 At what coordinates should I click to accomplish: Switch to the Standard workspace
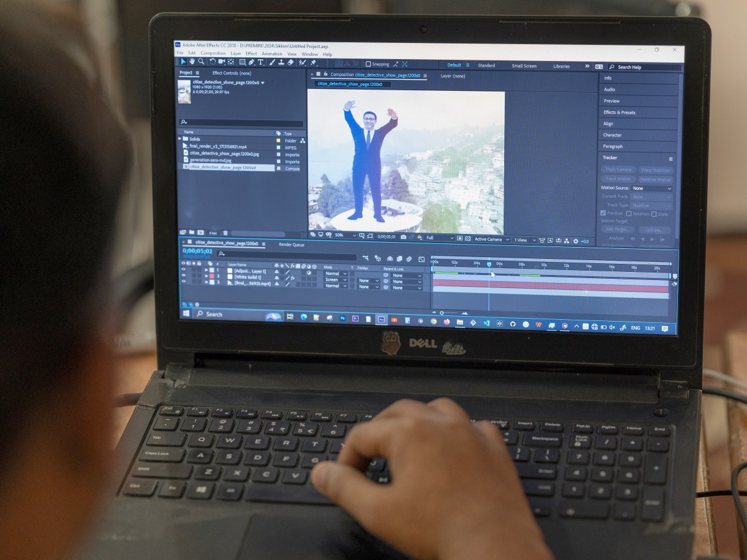tap(486, 65)
